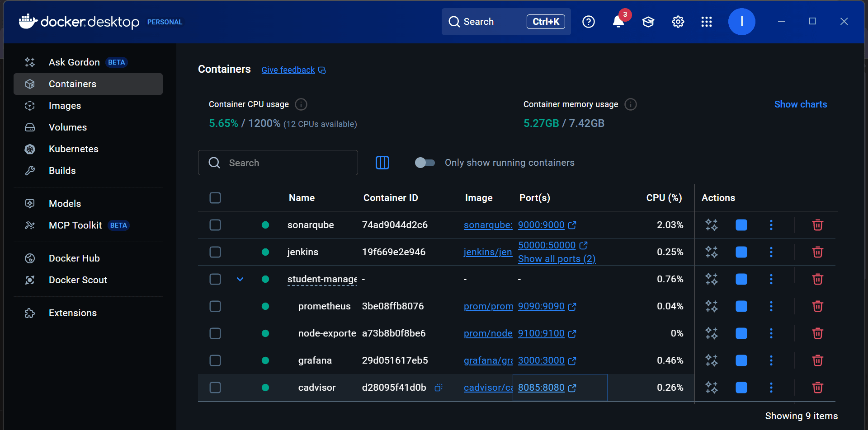This screenshot has height=430, width=868.
Task: Sort by the Name column header
Action: point(302,198)
